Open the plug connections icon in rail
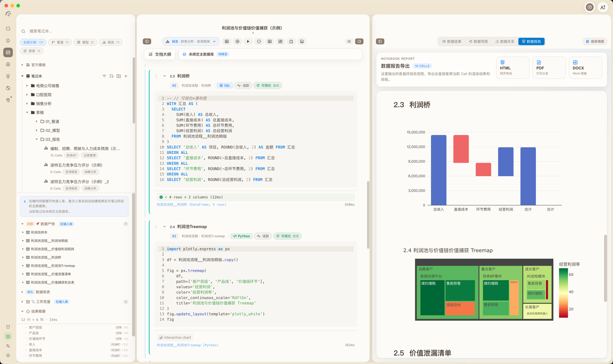Image resolution: width=613 pixels, height=364 pixels. (8, 100)
